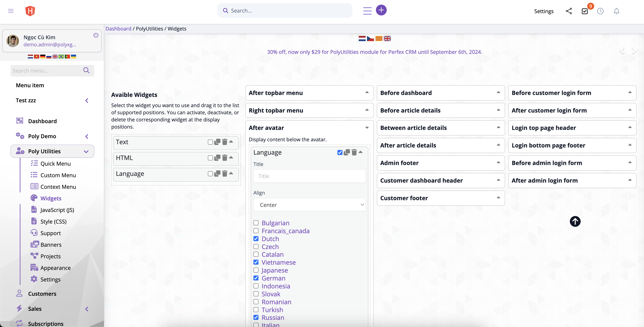Delete the available Language widget
644x327 pixels.
(225, 173)
